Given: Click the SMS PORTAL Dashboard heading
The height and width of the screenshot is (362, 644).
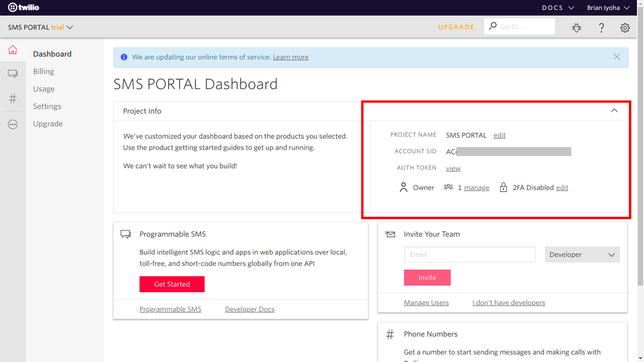Looking at the screenshot, I should [x=195, y=84].
